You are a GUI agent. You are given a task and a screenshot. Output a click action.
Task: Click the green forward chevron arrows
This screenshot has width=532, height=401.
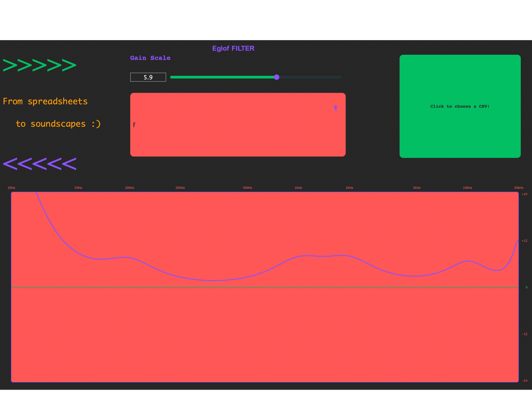coord(39,64)
